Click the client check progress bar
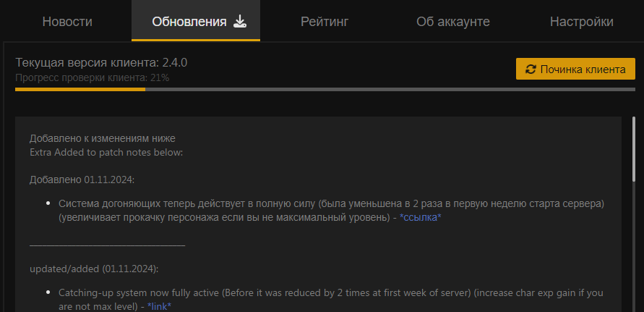Viewport: 644px width, 312px height. (325, 90)
